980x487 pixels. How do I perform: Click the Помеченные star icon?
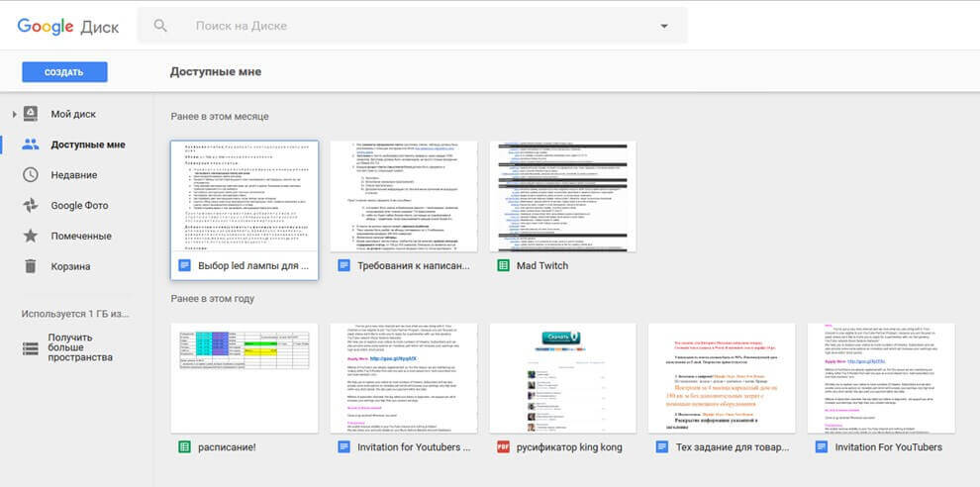(x=31, y=236)
